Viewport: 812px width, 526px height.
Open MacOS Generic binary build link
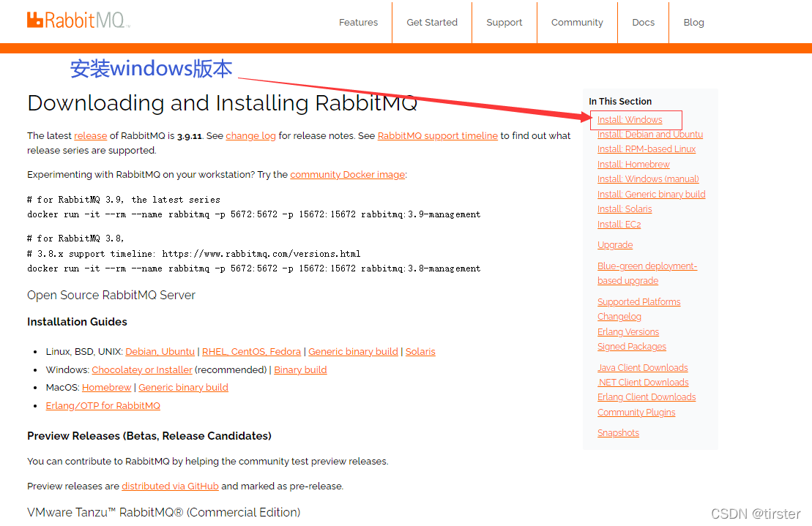pos(183,388)
